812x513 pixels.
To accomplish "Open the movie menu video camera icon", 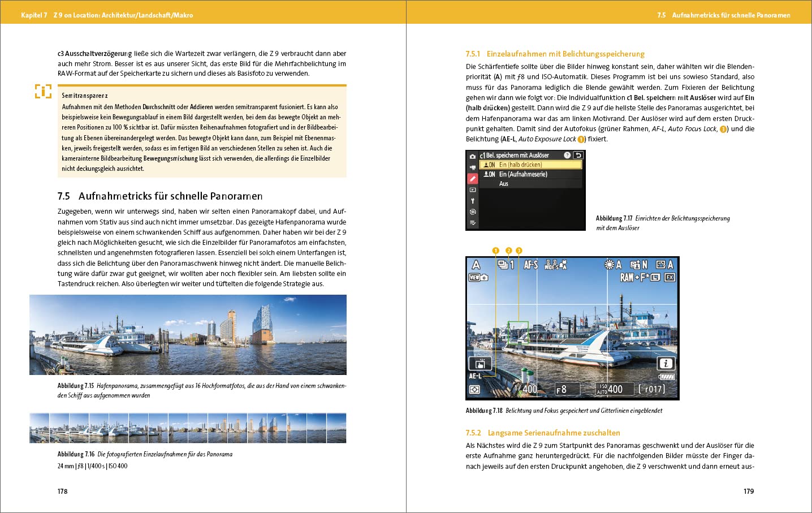I will coord(473,167).
